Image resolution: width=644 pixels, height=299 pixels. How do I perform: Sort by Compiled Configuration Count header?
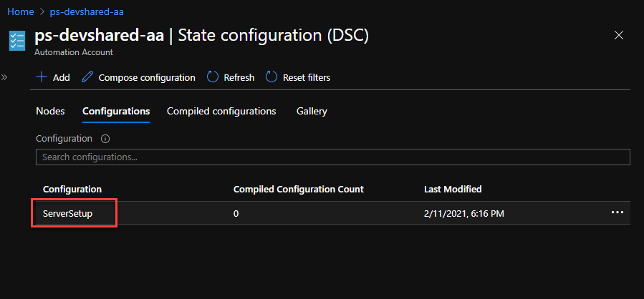pyautogui.click(x=299, y=189)
